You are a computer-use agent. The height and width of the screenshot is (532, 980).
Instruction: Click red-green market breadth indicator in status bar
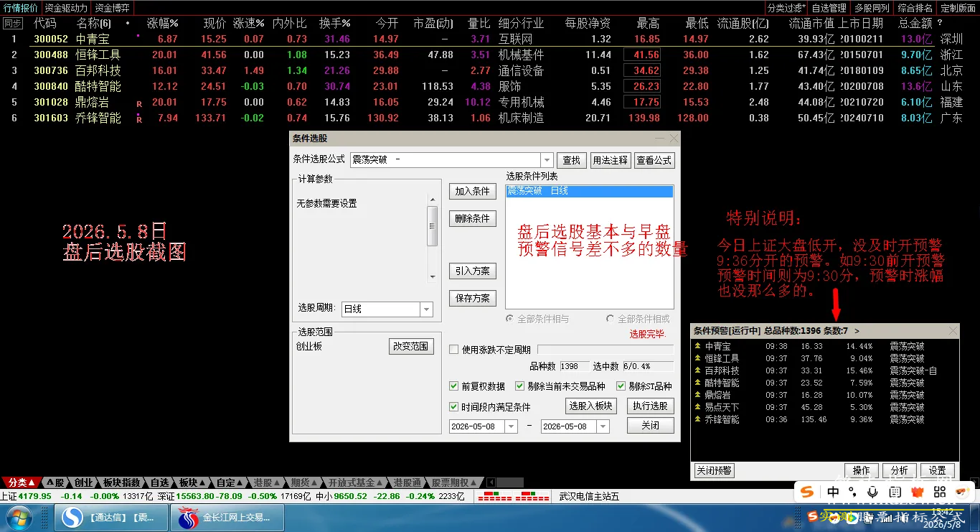click(x=512, y=496)
